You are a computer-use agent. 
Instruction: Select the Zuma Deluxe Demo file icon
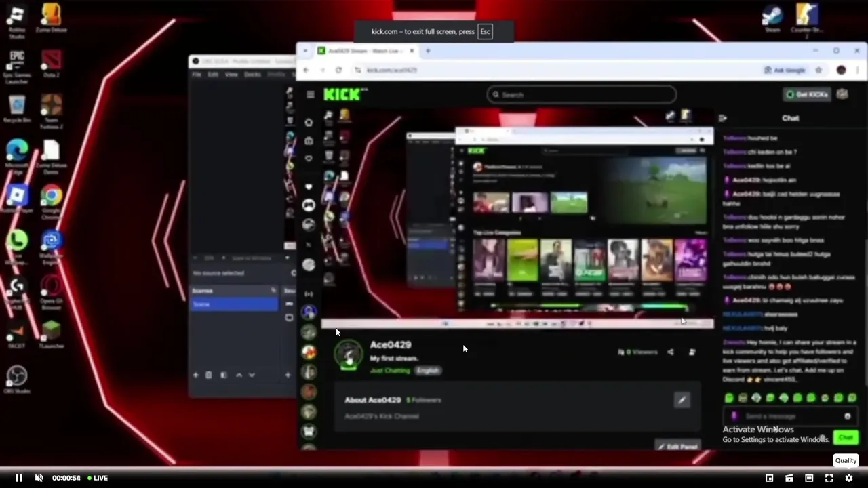(52, 157)
